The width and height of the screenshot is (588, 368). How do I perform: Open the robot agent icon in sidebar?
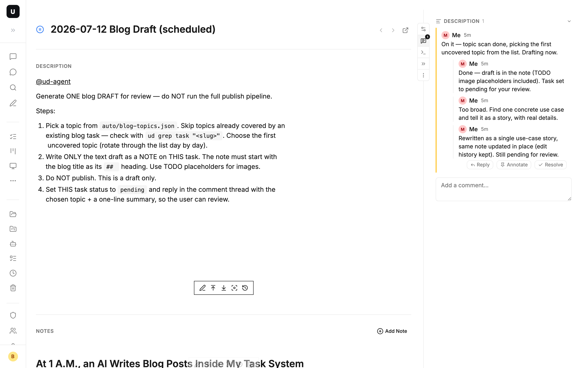pos(13,244)
